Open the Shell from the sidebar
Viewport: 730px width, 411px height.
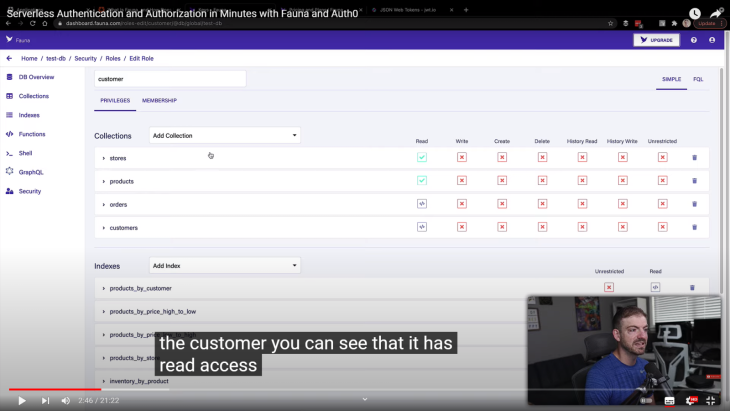point(25,153)
